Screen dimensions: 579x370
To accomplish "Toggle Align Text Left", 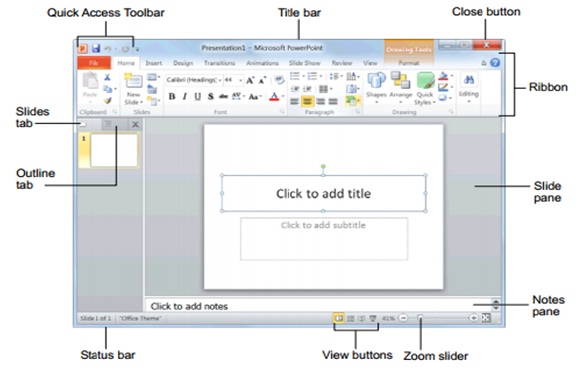I will pyautogui.click(x=294, y=101).
